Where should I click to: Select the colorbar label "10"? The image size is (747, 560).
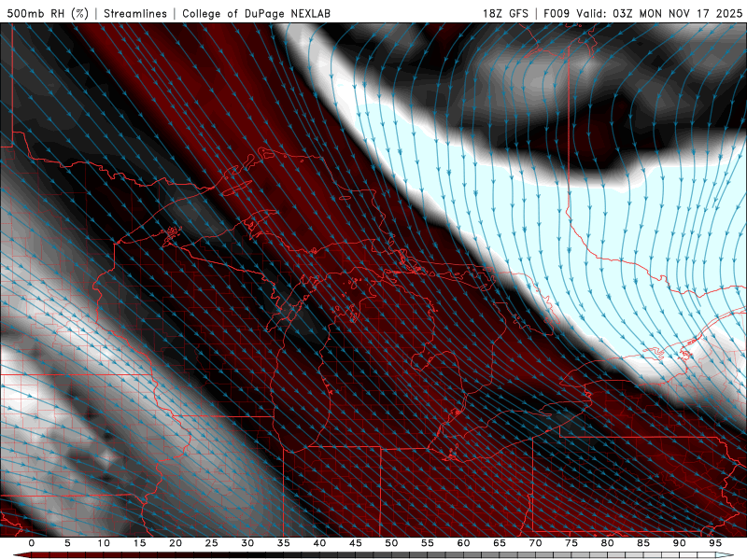[104, 543]
